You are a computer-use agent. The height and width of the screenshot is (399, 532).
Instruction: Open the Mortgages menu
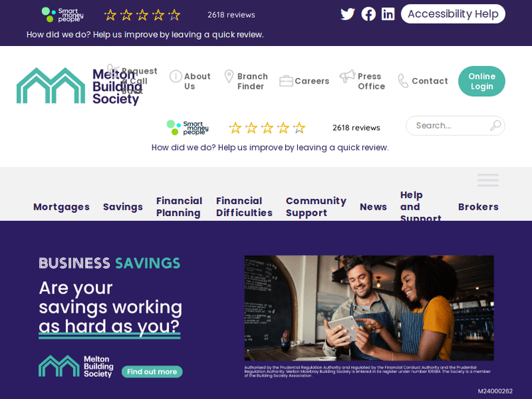62,207
